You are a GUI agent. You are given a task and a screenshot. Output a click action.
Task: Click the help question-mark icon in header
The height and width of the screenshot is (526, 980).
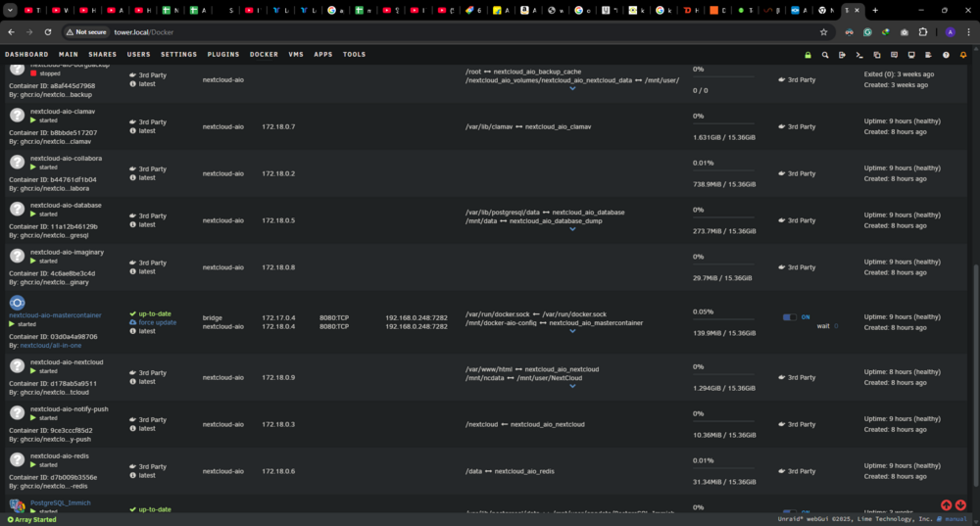pyautogui.click(x=946, y=55)
